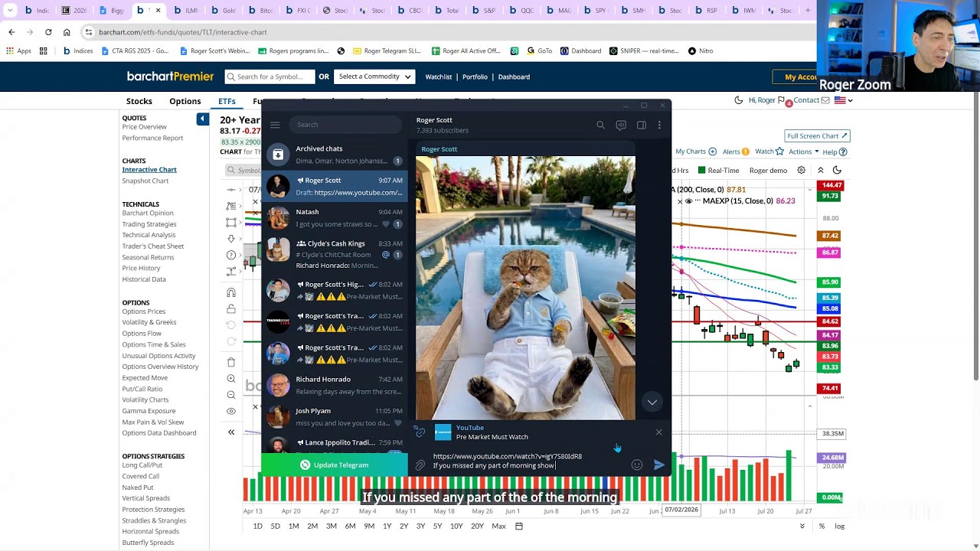Click the redo arrow in chart toolbar
980x551 pixels.
[x=231, y=341]
